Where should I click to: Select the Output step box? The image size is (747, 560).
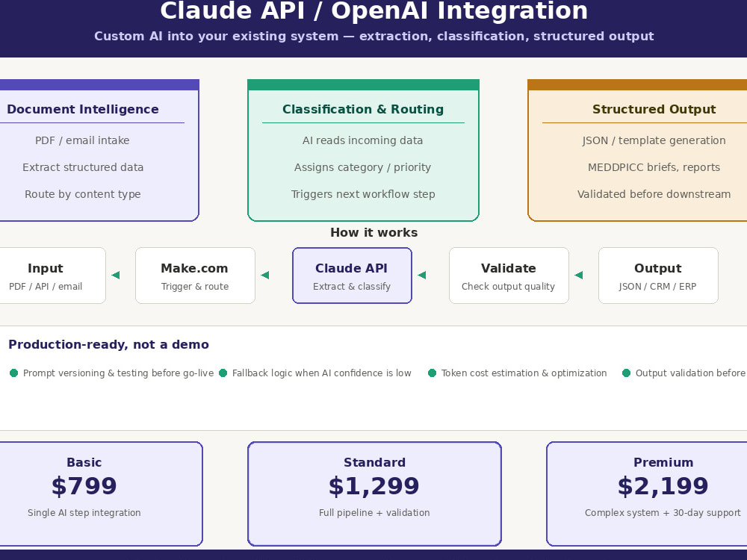[658, 276]
